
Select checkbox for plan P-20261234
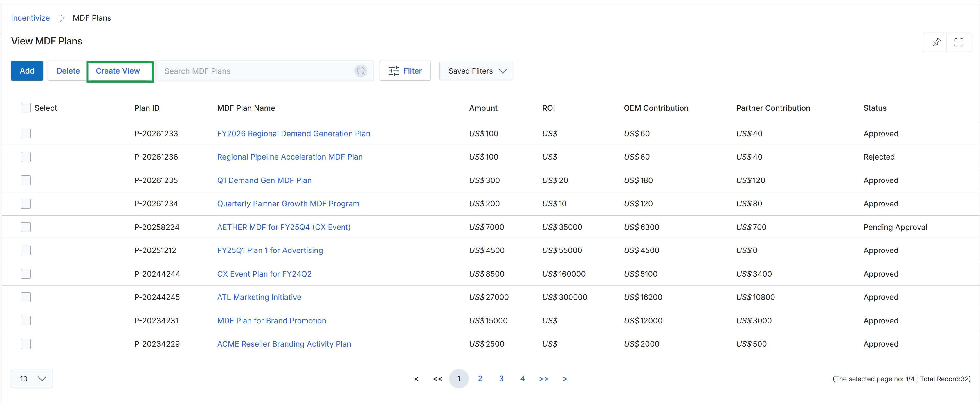[x=26, y=203]
